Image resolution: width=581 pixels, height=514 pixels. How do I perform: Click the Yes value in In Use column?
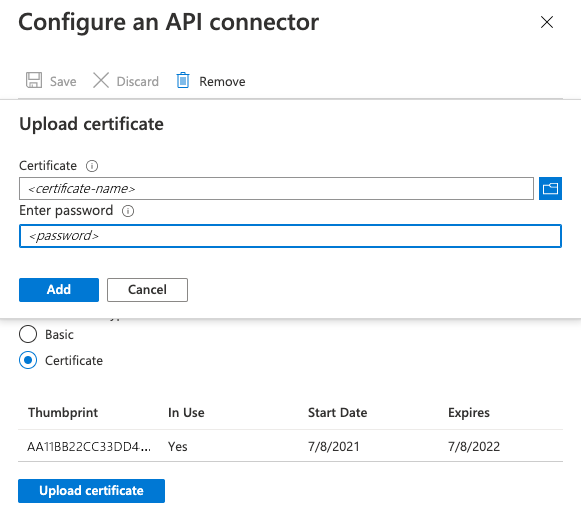(177, 447)
